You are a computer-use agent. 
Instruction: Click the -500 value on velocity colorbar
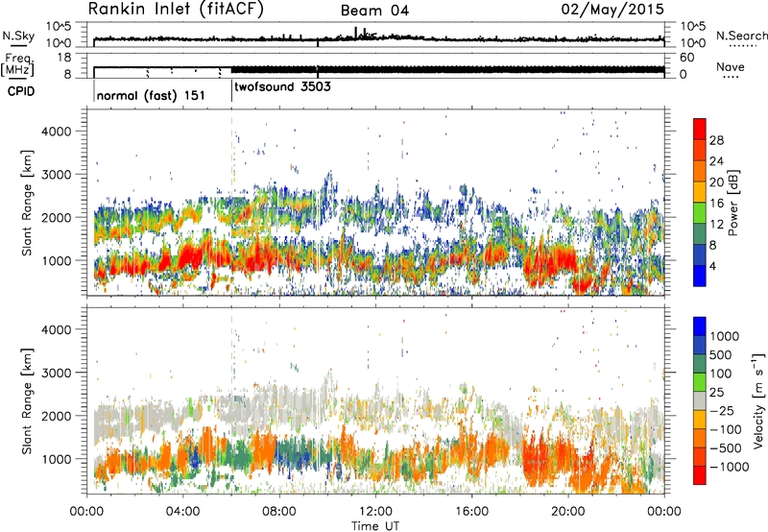click(x=726, y=447)
